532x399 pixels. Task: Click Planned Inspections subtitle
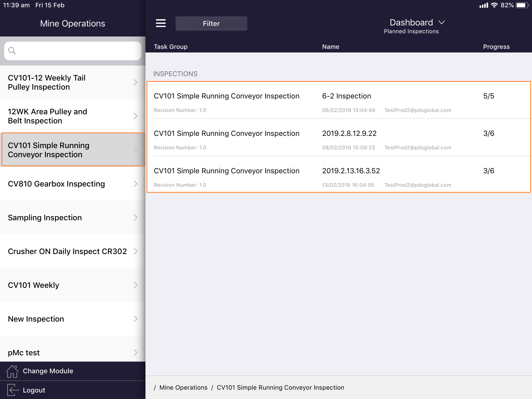(411, 31)
